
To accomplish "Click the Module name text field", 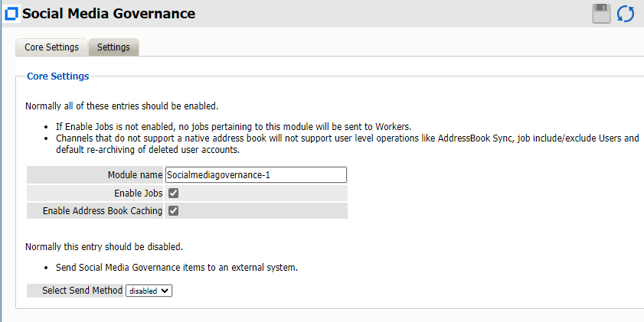I will tap(256, 175).
